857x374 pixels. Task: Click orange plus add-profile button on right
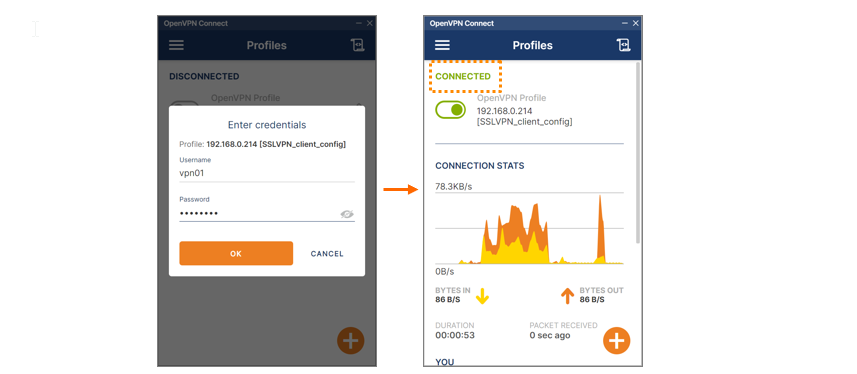[617, 341]
